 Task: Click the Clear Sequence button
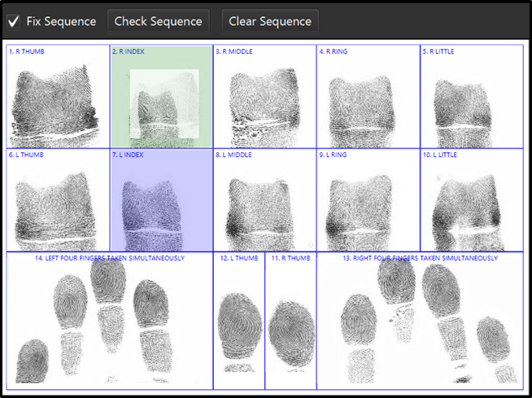[x=270, y=21]
